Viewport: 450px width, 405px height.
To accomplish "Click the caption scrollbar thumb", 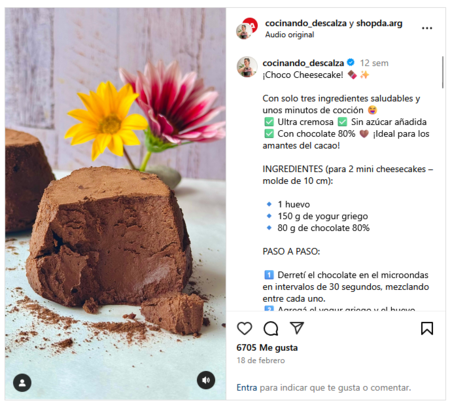I will pyautogui.click(x=443, y=72).
